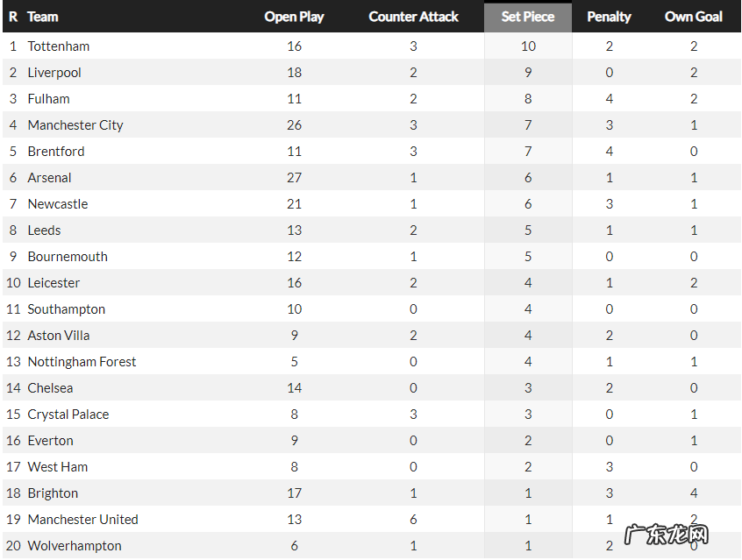Sort table by Counter Attack column
Screen dimensions: 742x560
click(413, 17)
